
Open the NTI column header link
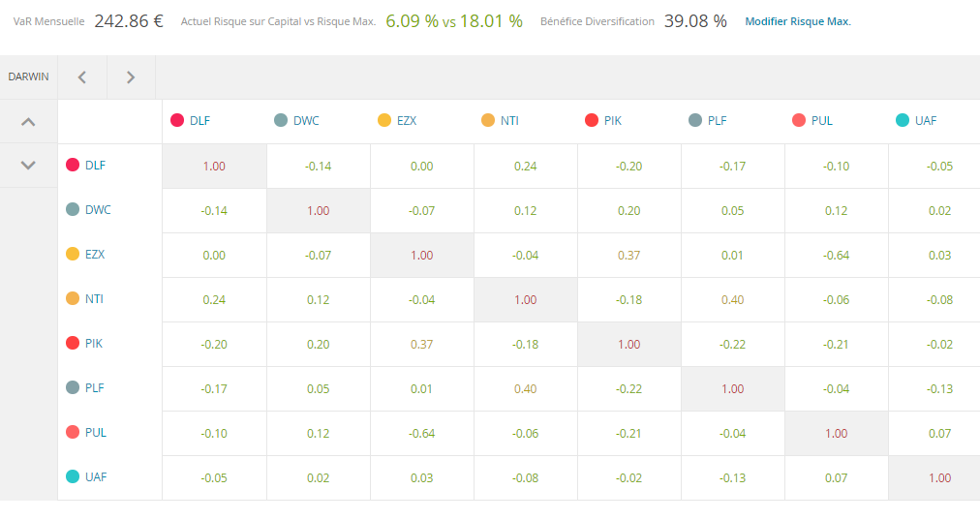tap(509, 121)
